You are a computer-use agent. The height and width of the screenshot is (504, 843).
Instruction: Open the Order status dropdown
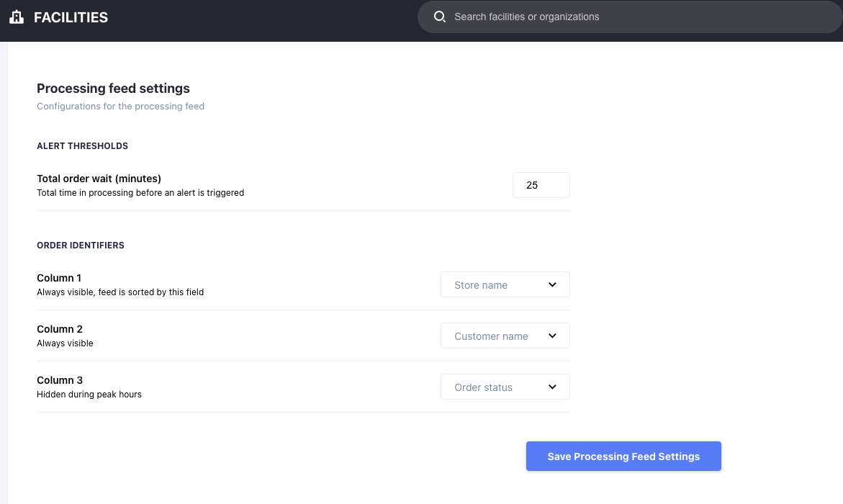[x=504, y=387]
